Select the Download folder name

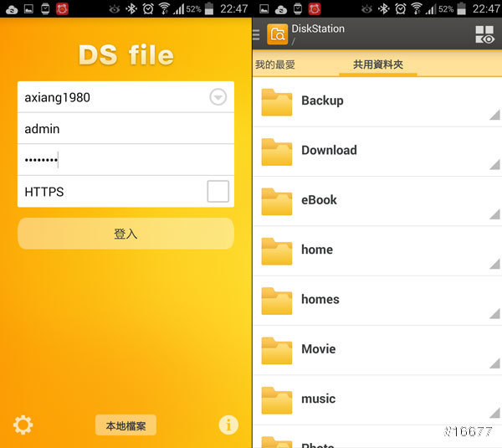click(x=329, y=150)
